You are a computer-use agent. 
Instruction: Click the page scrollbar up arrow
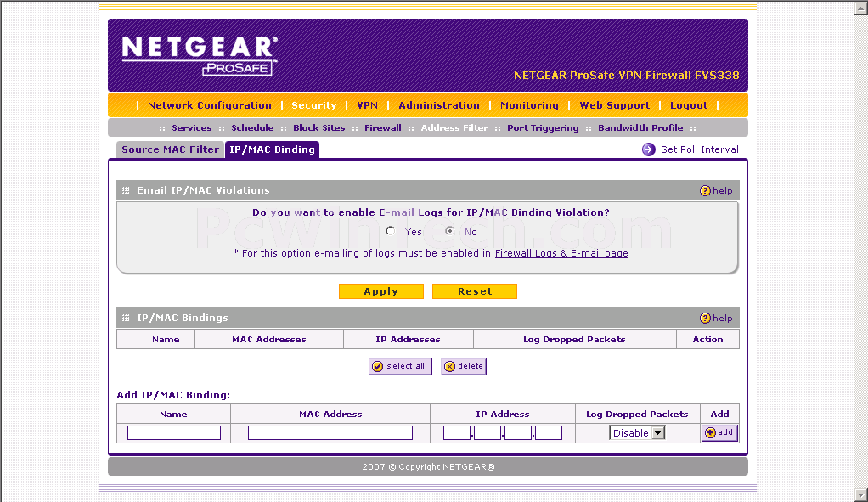coord(861,8)
